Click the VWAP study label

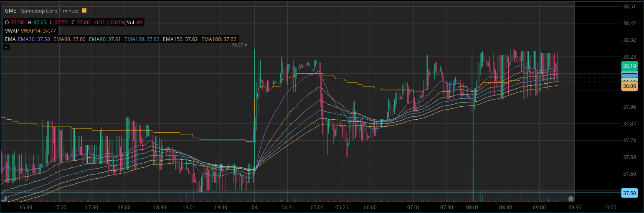(11, 31)
